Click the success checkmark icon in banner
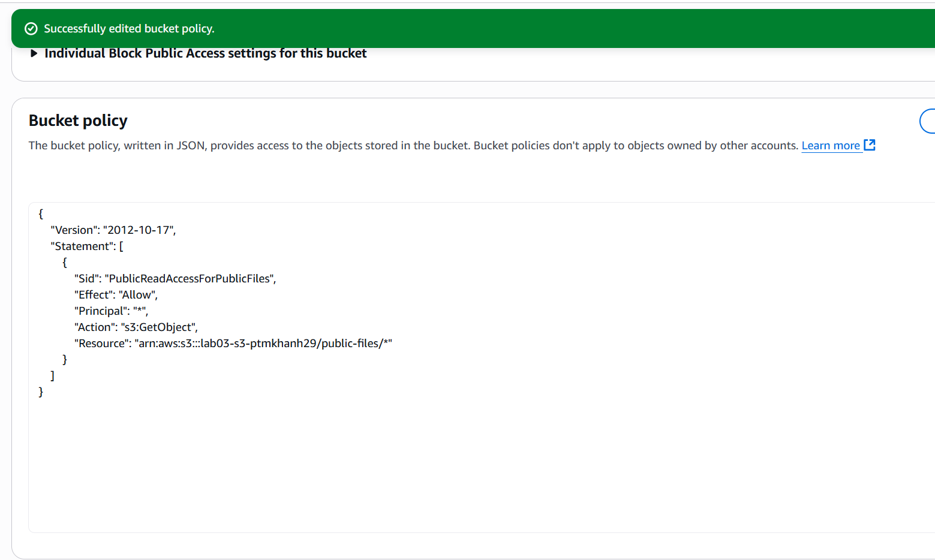Viewport: 935px width, 560px height. click(31, 29)
